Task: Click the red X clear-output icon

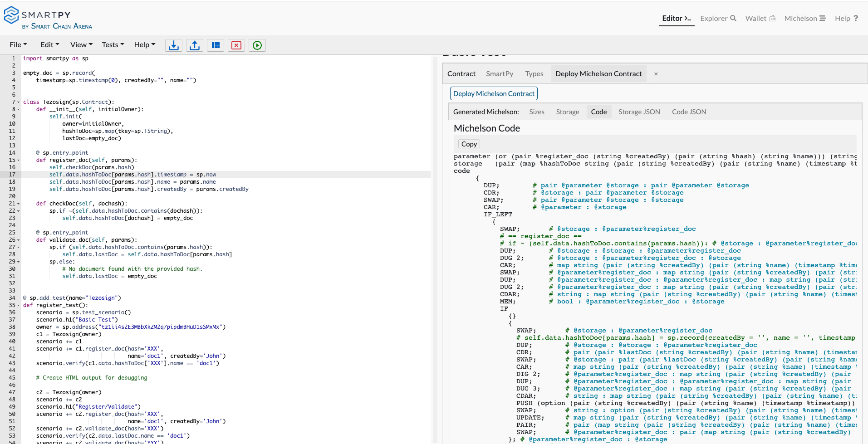Action: point(236,45)
